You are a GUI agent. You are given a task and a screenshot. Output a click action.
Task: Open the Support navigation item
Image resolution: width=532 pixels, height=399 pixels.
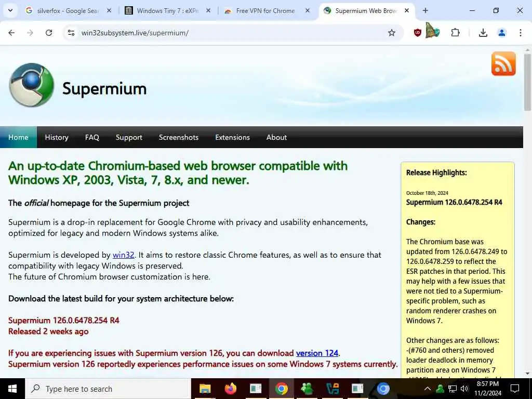pos(129,137)
